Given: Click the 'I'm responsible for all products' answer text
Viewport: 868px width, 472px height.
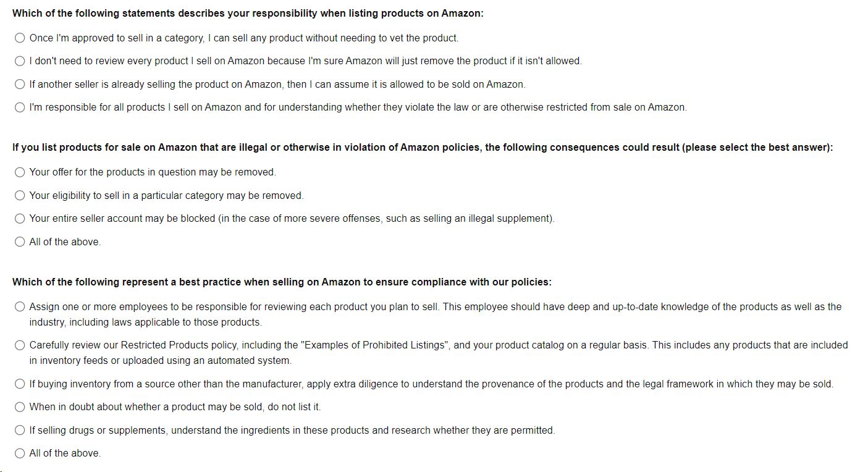Looking at the screenshot, I should (x=358, y=107).
